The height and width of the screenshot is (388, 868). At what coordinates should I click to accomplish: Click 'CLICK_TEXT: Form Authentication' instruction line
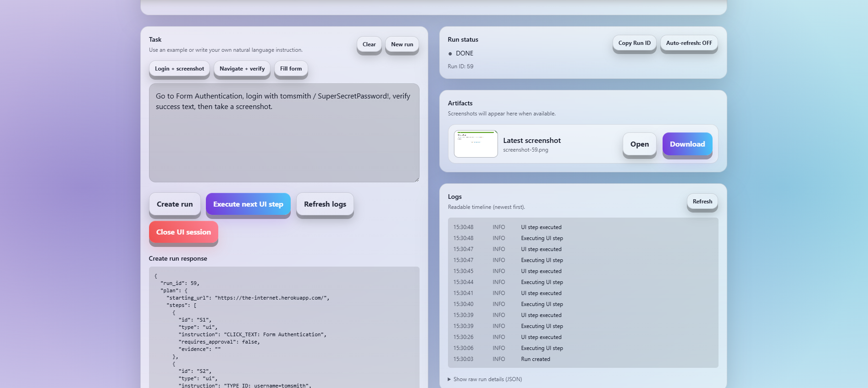point(253,334)
